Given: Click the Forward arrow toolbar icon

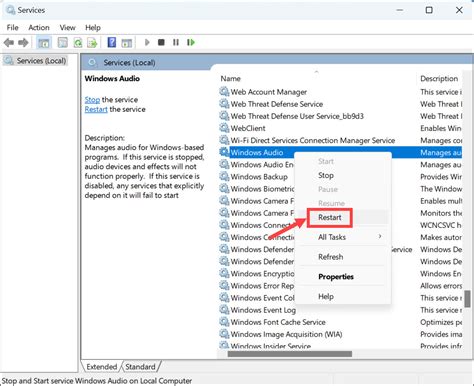Looking at the screenshot, I should (x=23, y=43).
